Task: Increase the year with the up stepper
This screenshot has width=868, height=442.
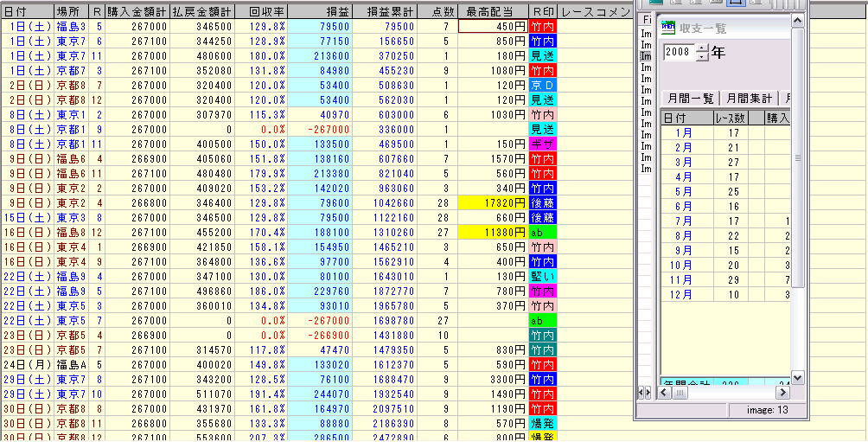Action: [701, 48]
